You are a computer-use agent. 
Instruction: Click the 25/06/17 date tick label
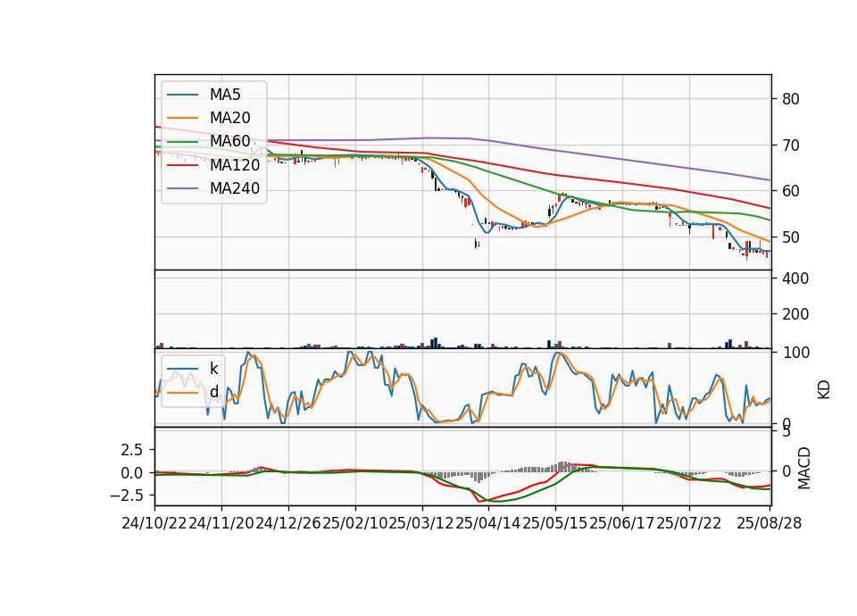point(622,523)
